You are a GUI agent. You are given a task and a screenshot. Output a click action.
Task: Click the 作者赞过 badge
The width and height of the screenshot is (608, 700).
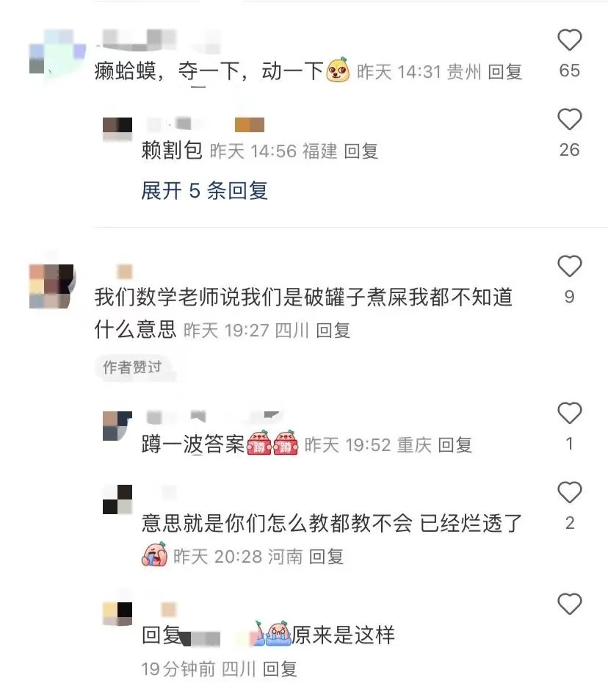point(132,367)
